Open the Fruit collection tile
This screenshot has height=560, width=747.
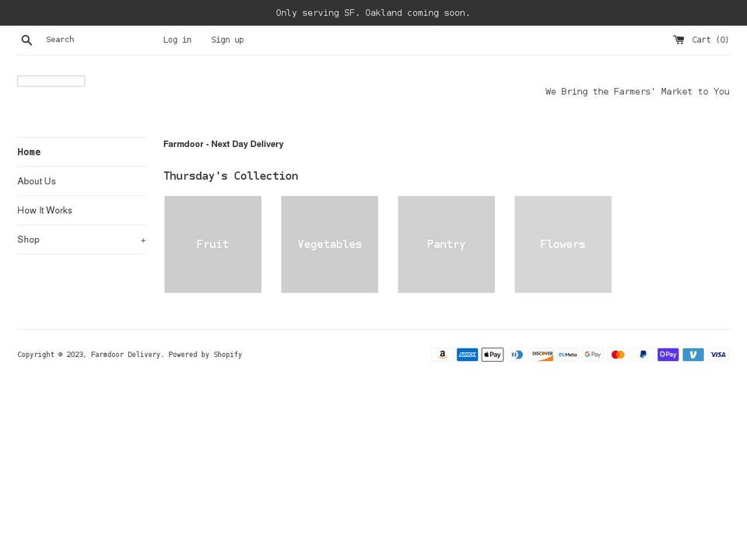tap(212, 244)
